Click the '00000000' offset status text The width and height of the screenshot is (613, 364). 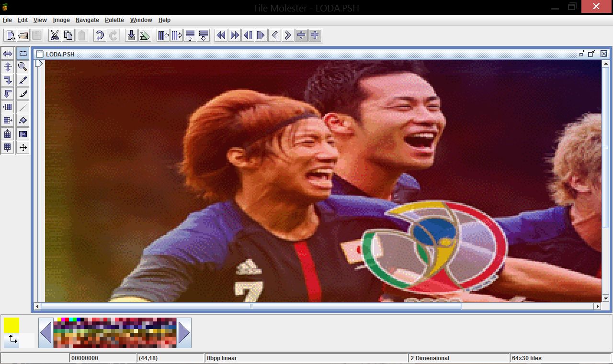coord(85,358)
